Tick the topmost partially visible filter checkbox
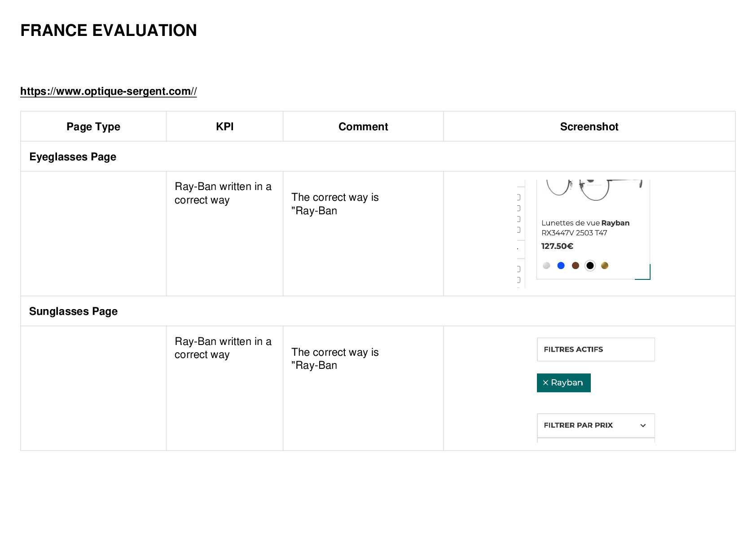The image size is (756, 535). [x=519, y=197]
